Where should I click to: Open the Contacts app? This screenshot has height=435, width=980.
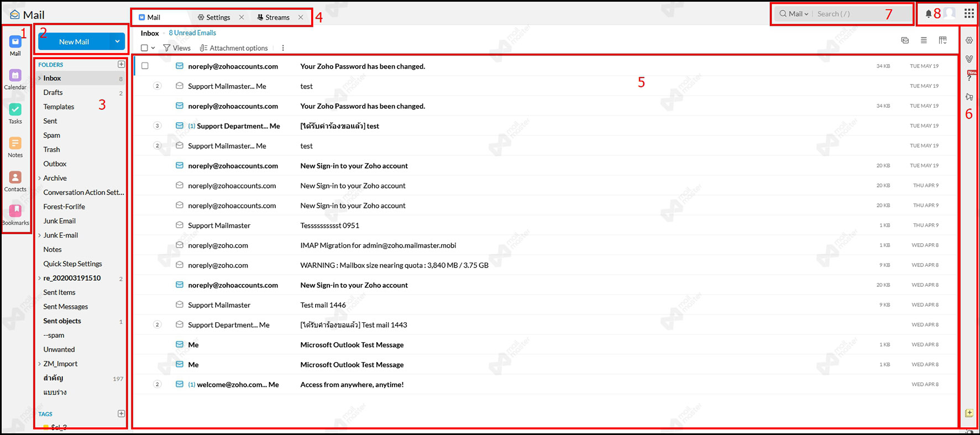coord(15,181)
